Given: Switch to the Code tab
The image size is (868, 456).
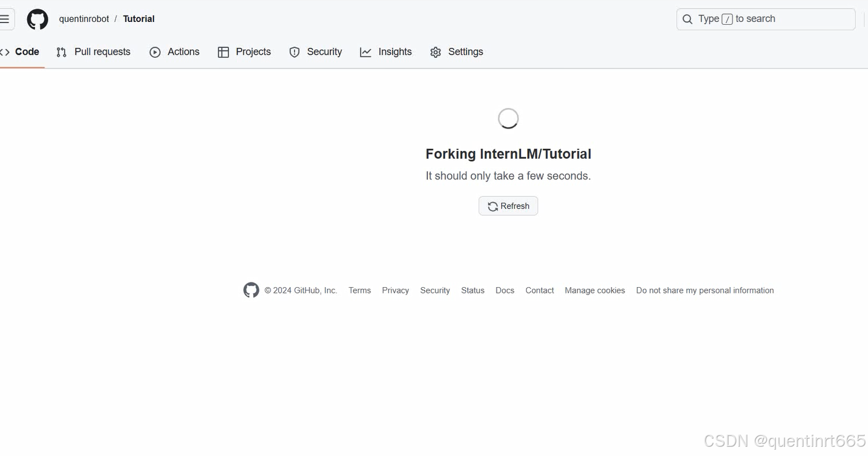Looking at the screenshot, I should 21,52.
